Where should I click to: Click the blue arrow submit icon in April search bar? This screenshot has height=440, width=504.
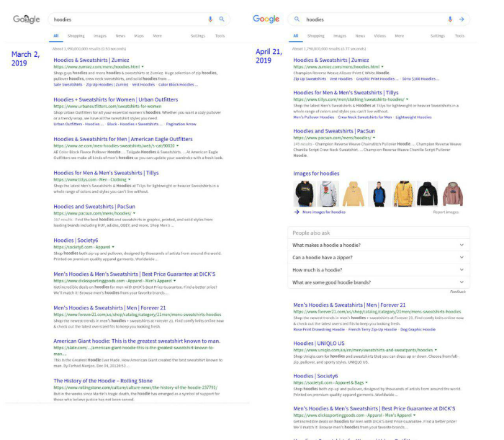(462, 19)
